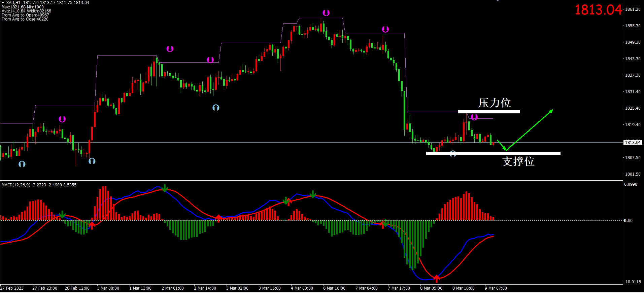Select the magenta arrow marker at the chart's highest peak
This screenshot has height=293, width=644.
326,13
